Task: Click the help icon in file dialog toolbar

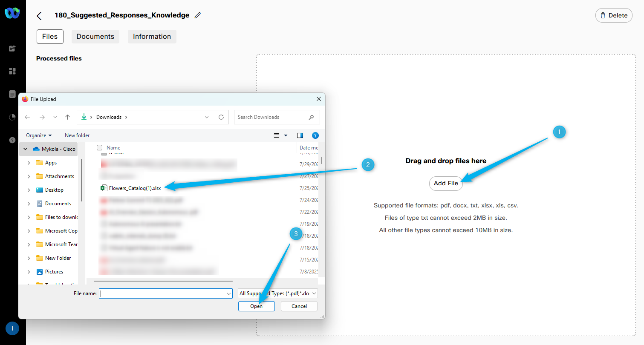Action: point(315,135)
